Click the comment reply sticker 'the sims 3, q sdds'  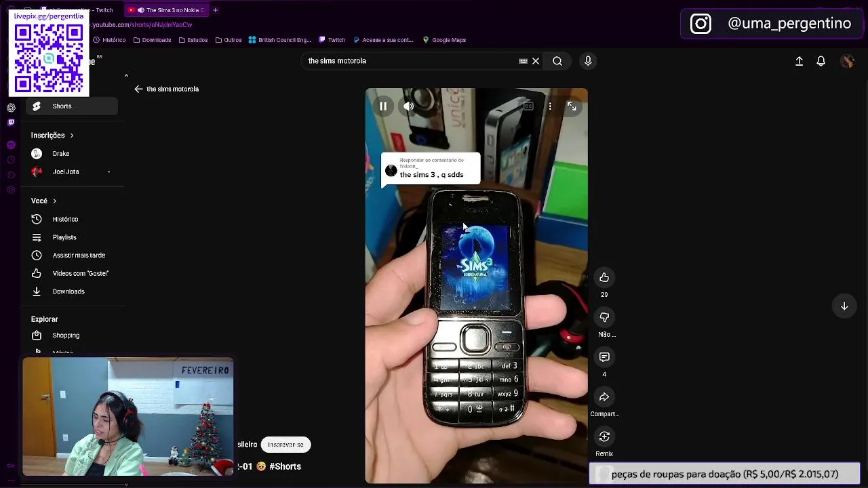click(431, 168)
